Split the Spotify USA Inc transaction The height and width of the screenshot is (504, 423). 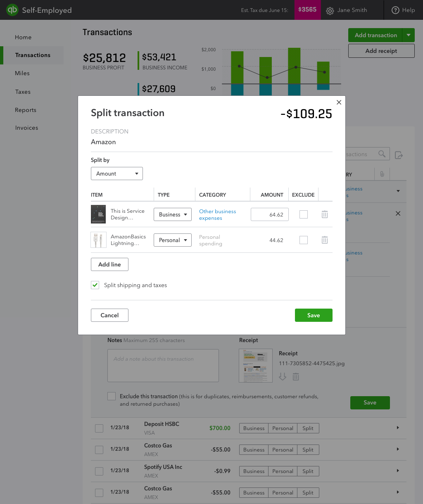308,471
